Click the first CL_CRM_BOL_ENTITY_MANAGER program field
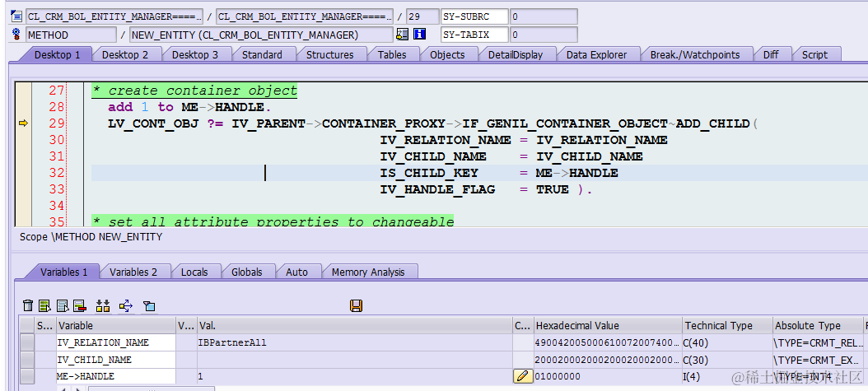868x391 pixels. point(114,16)
